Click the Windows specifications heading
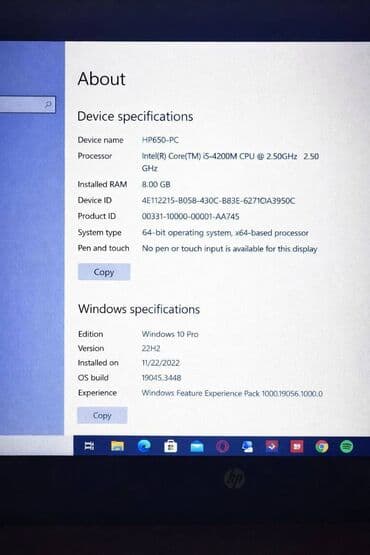This screenshot has width=370, height=555. [x=139, y=309]
